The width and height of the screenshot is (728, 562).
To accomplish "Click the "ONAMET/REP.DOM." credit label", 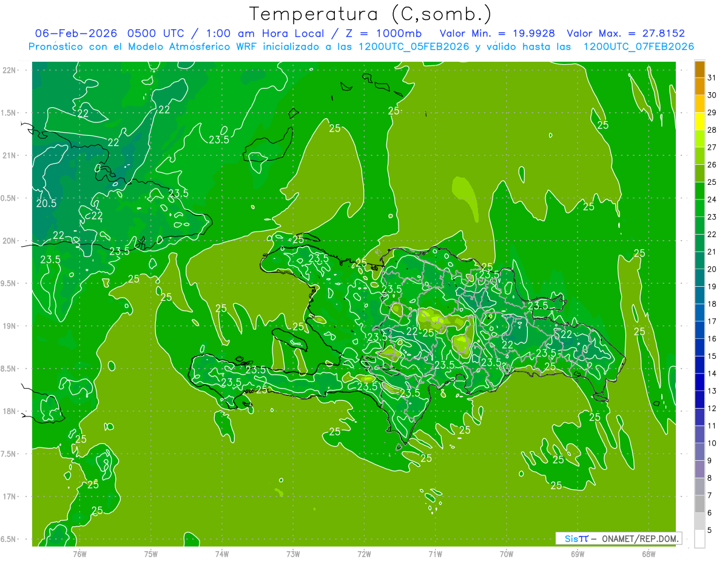I will (x=639, y=538).
